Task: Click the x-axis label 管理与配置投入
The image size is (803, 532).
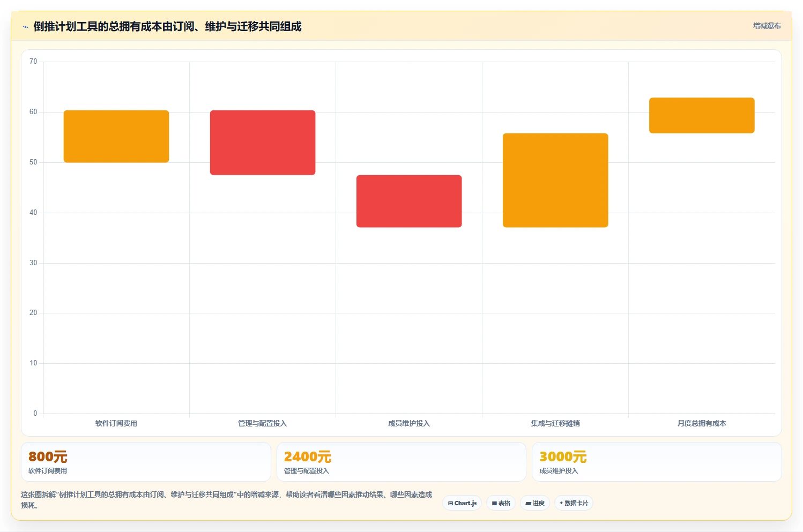Action: click(x=263, y=423)
